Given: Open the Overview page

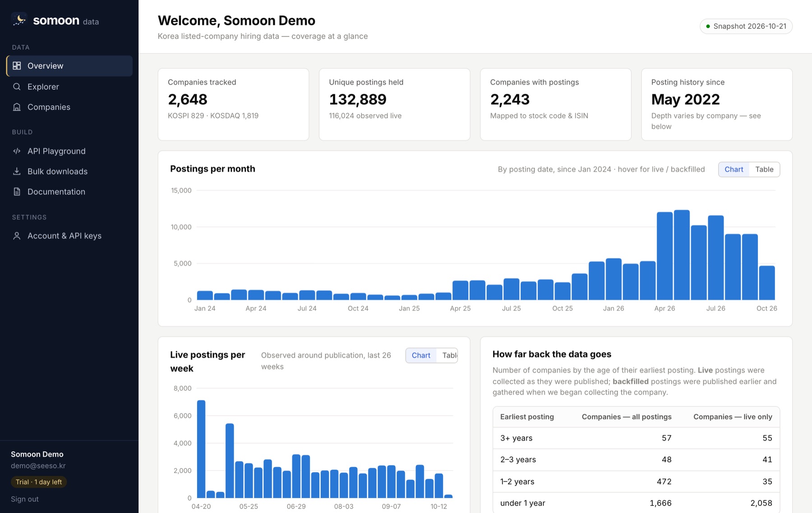Looking at the screenshot, I should 69,66.
